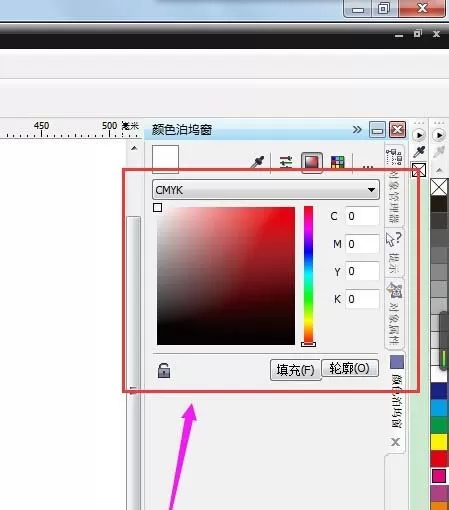Minimize the main application window

[x=358, y=8]
